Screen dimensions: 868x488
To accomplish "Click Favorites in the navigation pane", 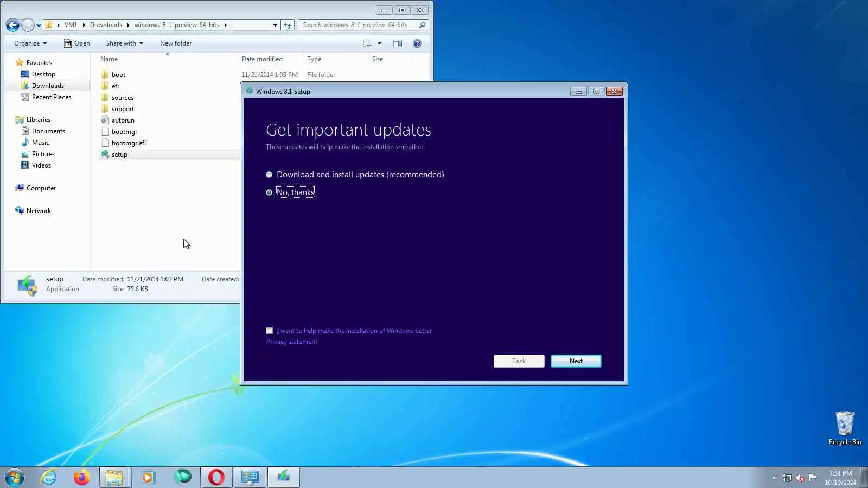I will (39, 63).
